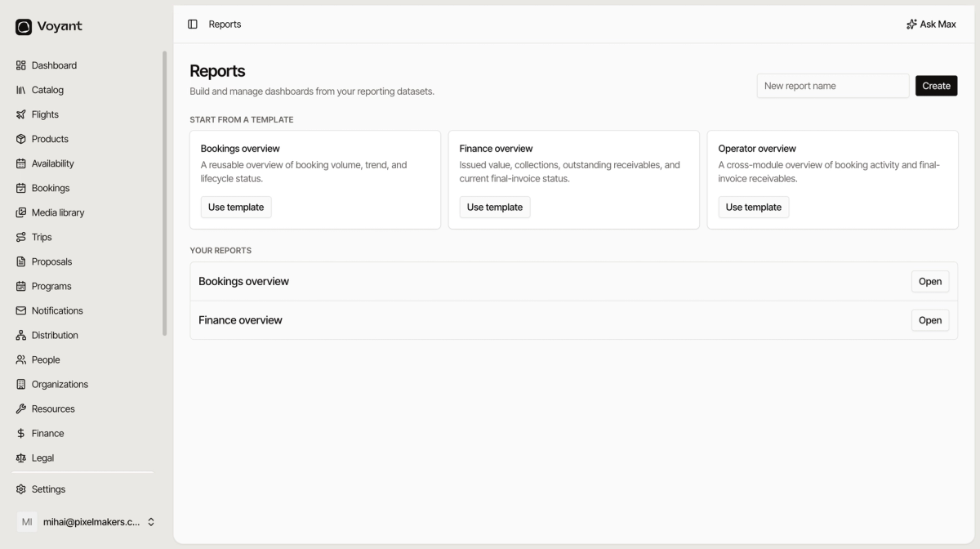Select the Bookings sidebar label
This screenshot has width=980, height=549.
click(51, 188)
